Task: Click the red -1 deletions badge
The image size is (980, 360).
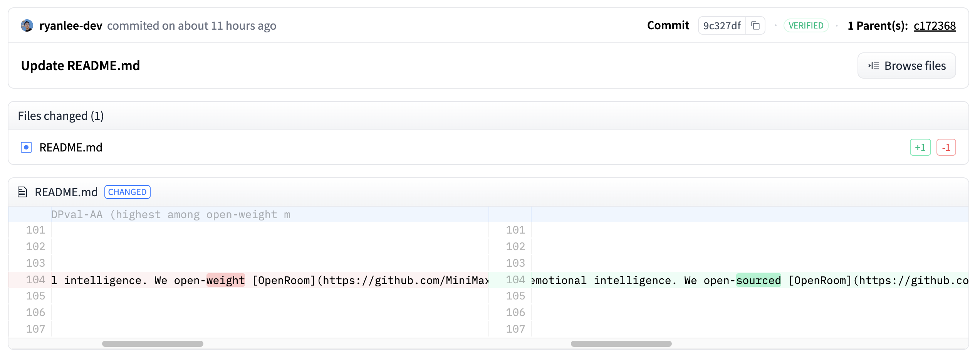Action: pos(946,147)
